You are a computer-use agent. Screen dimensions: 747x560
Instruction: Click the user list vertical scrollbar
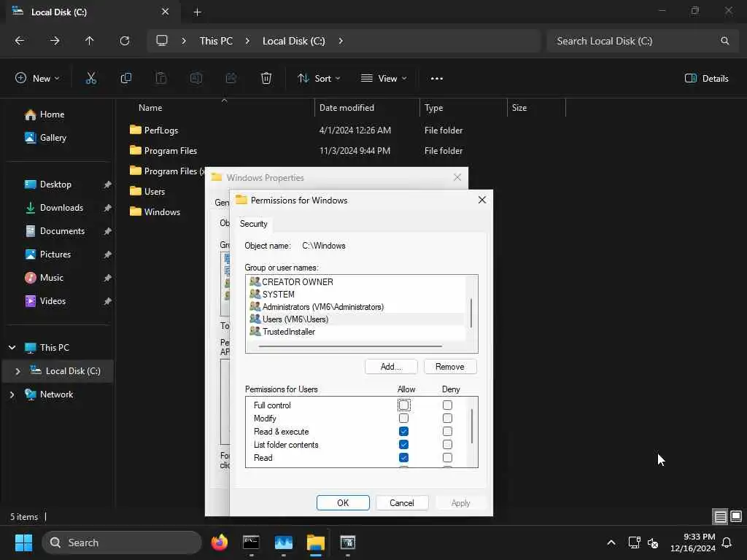[x=471, y=313]
